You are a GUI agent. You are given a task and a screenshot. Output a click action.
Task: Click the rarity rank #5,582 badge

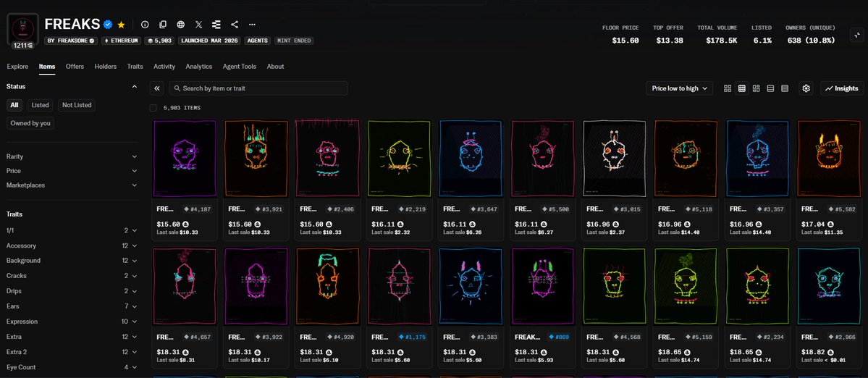pos(843,209)
